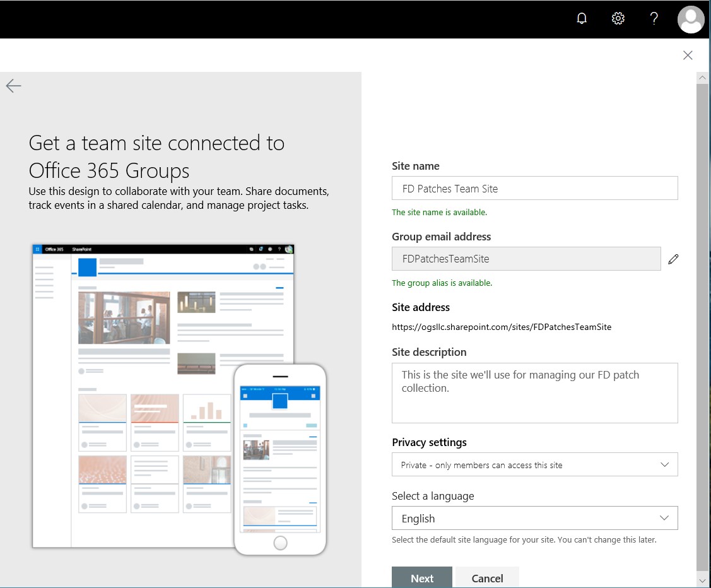Open the Office 365 settings gear
This screenshot has height=588, width=711.
(618, 18)
